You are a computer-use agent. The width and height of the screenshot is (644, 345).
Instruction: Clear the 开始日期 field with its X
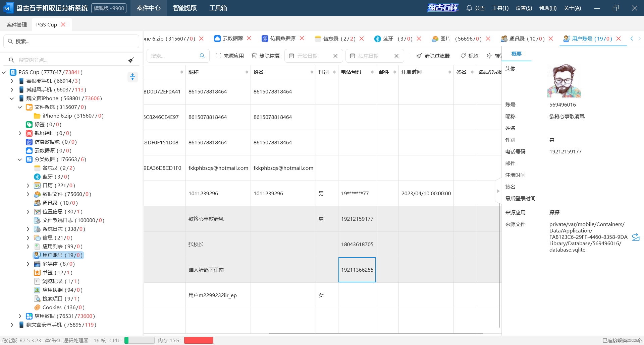pyautogui.click(x=335, y=56)
